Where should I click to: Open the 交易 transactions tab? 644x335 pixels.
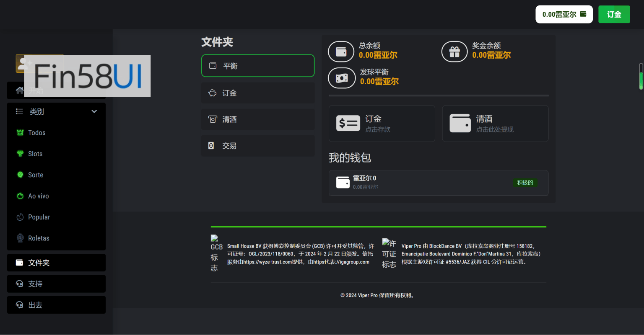[257, 146]
